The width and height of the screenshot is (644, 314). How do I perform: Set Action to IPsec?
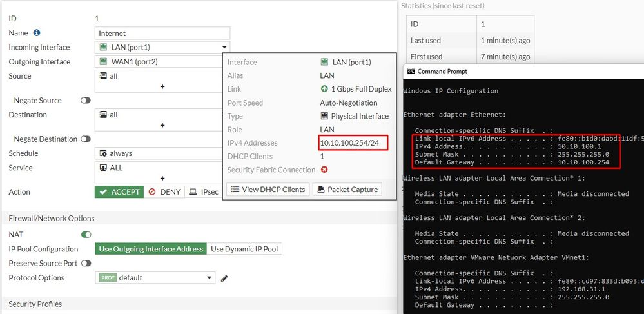tap(204, 192)
